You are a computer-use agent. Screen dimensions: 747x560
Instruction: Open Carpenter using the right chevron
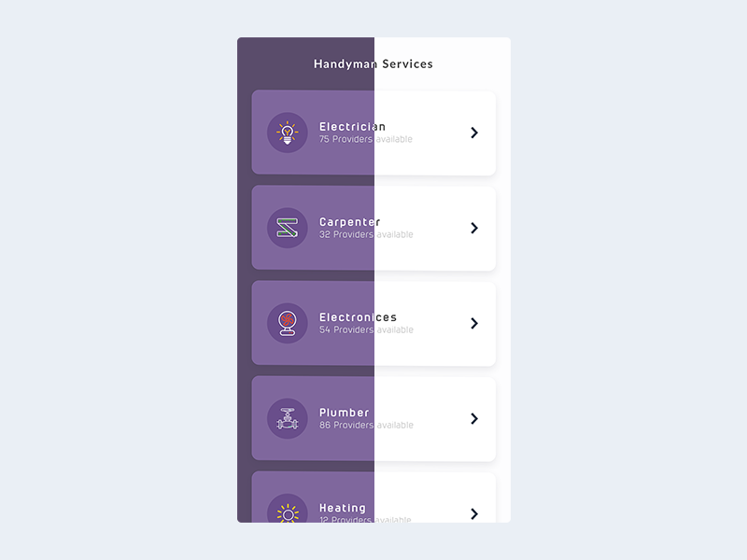pos(474,228)
